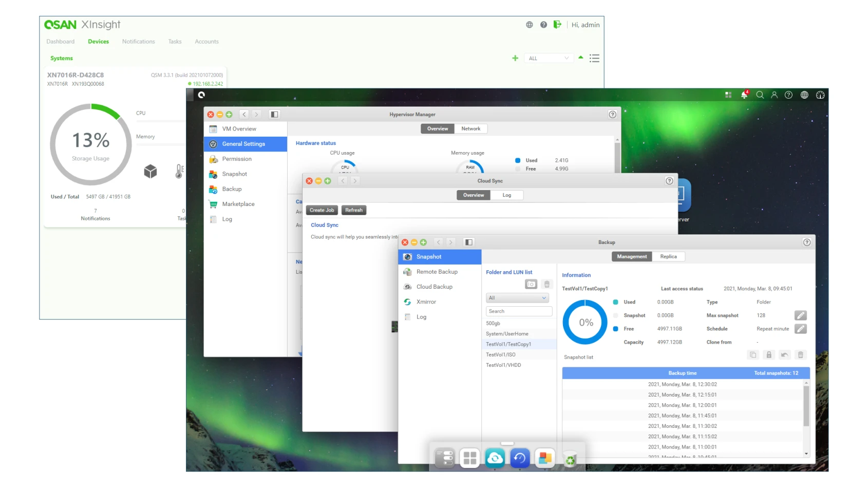Screen dimensions: 868x488
Task: Launch Backup app from the dock
Action: (520, 458)
